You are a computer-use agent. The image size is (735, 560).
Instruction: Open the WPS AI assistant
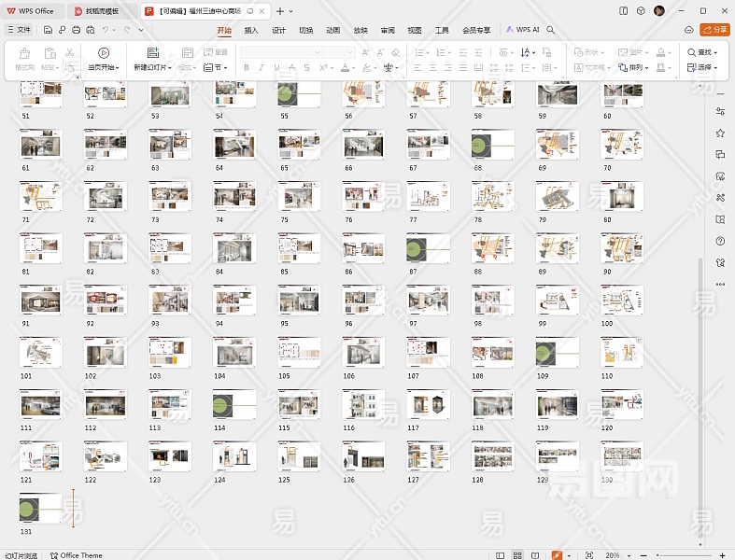click(523, 30)
